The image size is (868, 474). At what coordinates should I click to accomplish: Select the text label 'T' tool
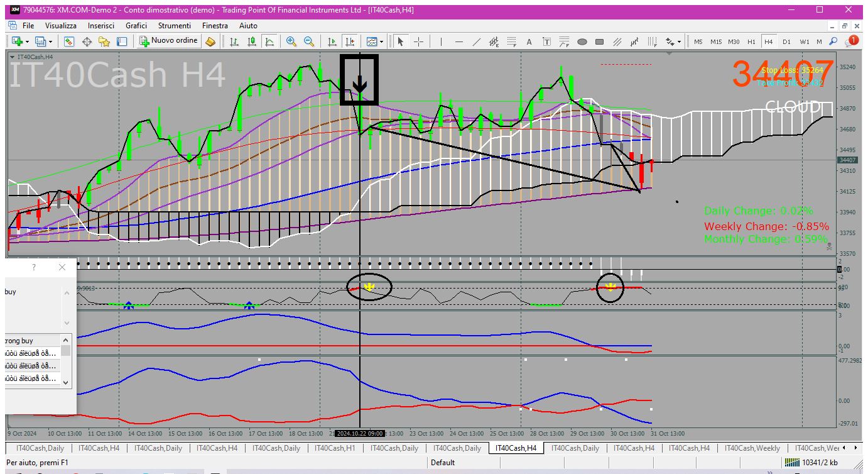click(547, 41)
